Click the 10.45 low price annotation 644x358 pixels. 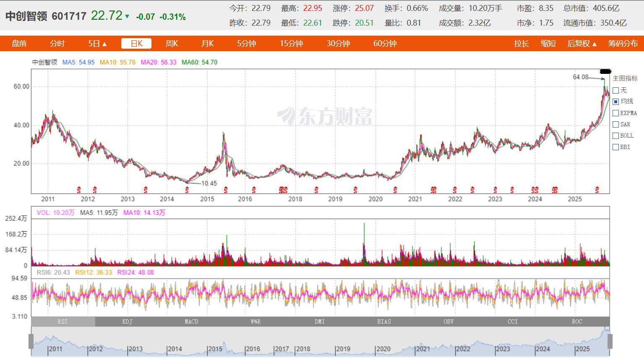tap(209, 183)
